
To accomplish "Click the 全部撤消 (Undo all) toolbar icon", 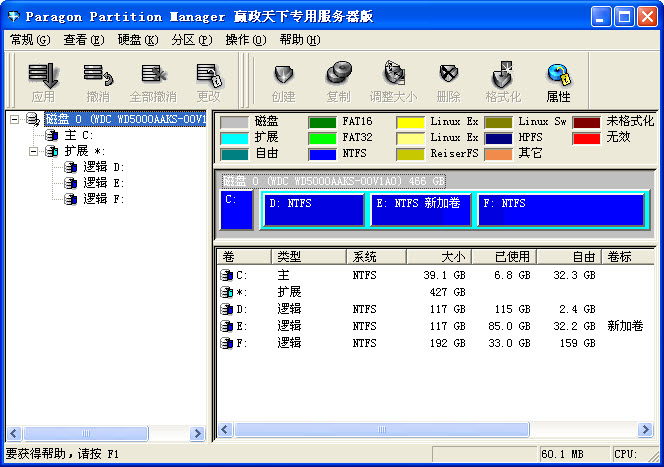I will pyautogui.click(x=153, y=80).
